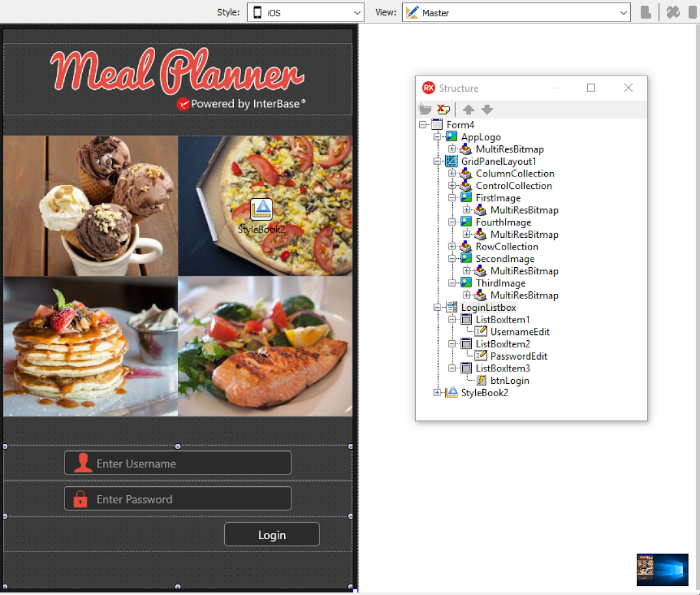700x595 pixels.
Task: Select the ControlCollection icon
Action: [466, 185]
